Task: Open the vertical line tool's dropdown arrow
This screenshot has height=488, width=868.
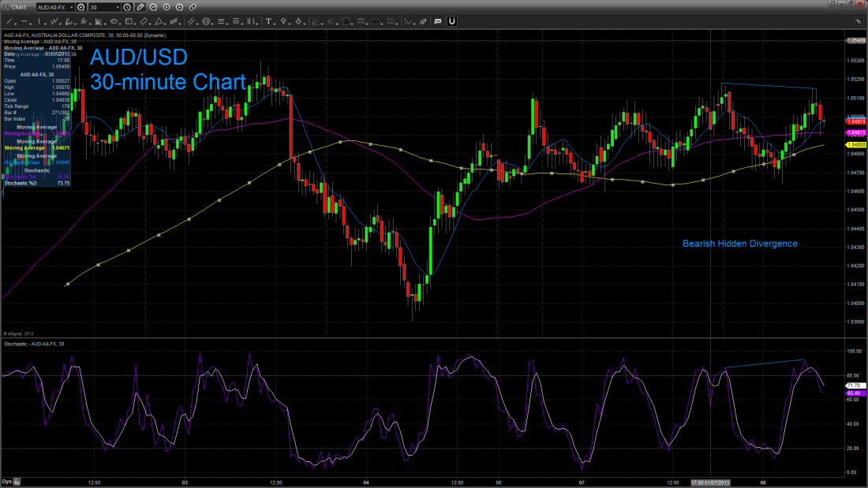Action: click(x=46, y=22)
